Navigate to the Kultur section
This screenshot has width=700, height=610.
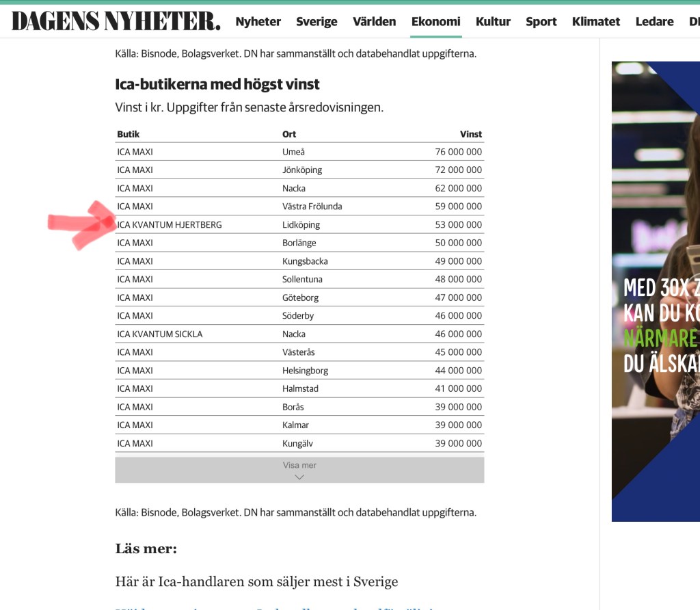[493, 21]
